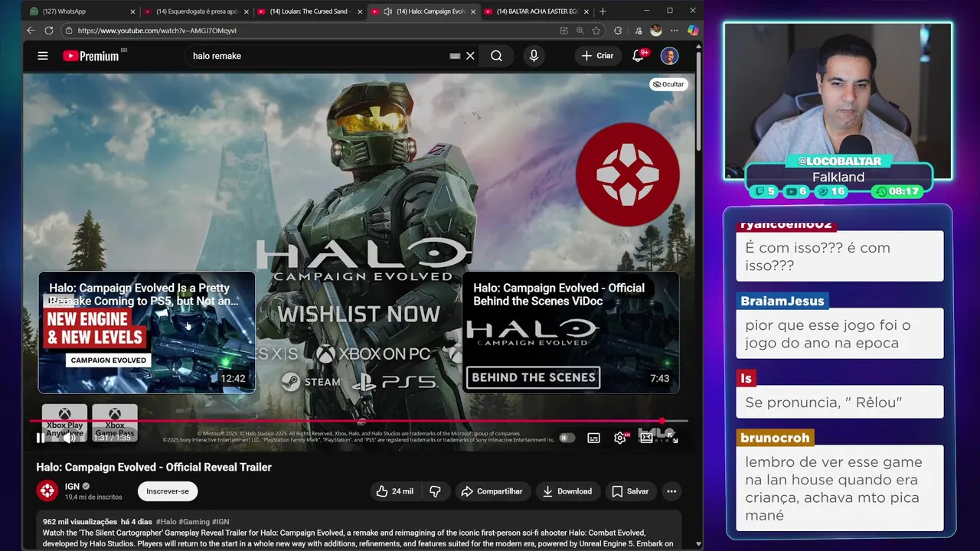Seek on the red video progress bar
Image resolution: width=980 pixels, height=551 pixels.
[358, 421]
